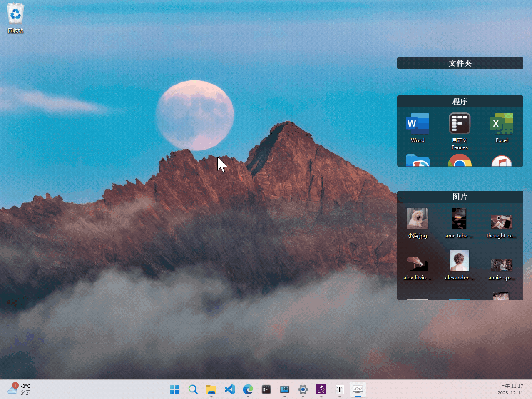Click the 小猫.jpg file name
The width and height of the screenshot is (532, 399).
[418, 236]
